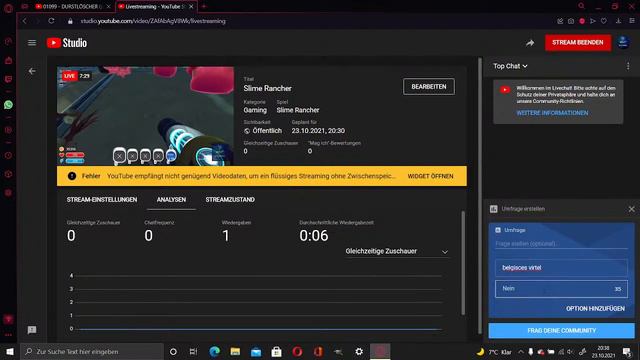Image resolution: width=640 pixels, height=360 pixels.
Task: Click the 'Öffentlich' visibility text
Action: 267,131
